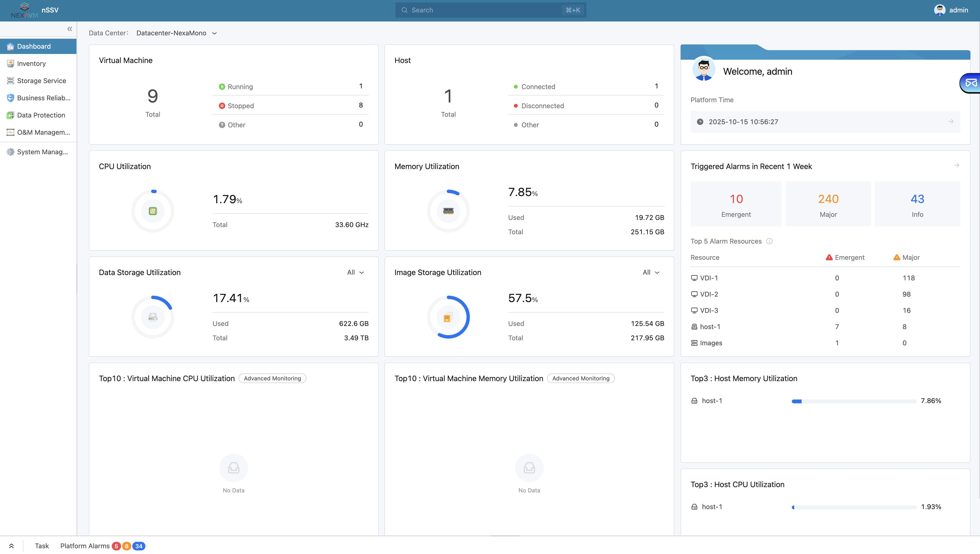Click the info icon beside Top 5 Alarm Resources
The width and height of the screenshot is (980, 554).
tap(769, 241)
